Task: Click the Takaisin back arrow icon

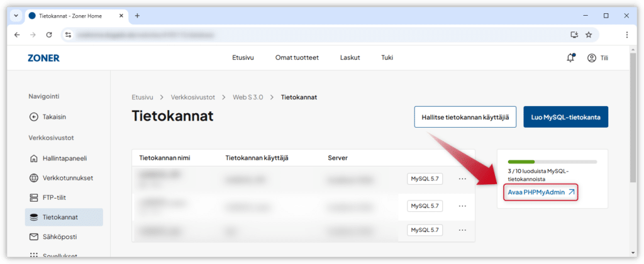Action: point(34,116)
